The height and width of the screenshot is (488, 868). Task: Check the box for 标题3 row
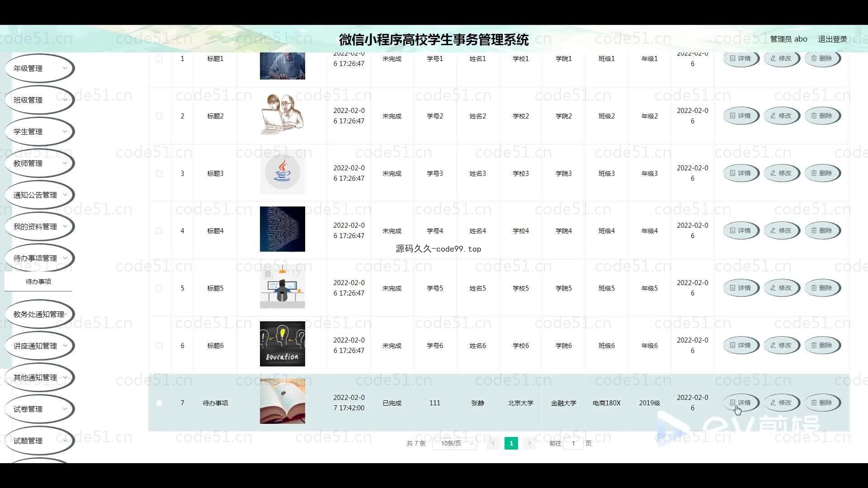tap(159, 174)
